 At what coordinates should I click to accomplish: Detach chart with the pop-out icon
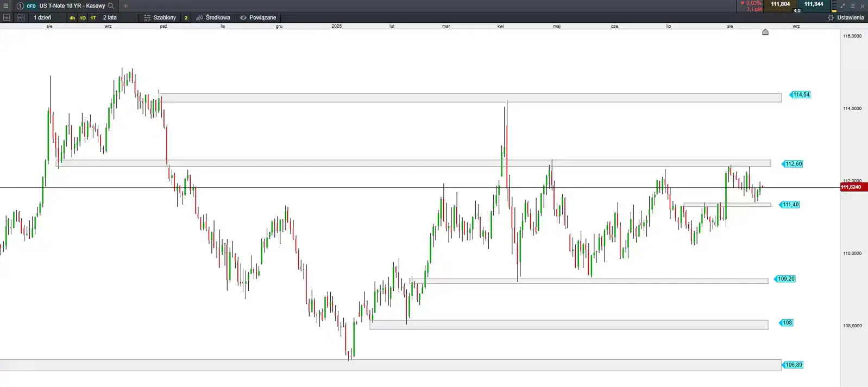[852, 6]
